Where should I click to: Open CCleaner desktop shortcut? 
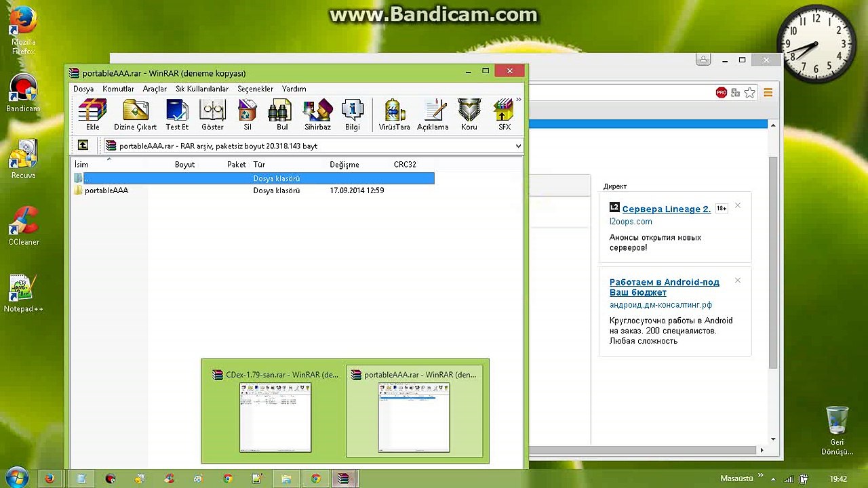23,226
